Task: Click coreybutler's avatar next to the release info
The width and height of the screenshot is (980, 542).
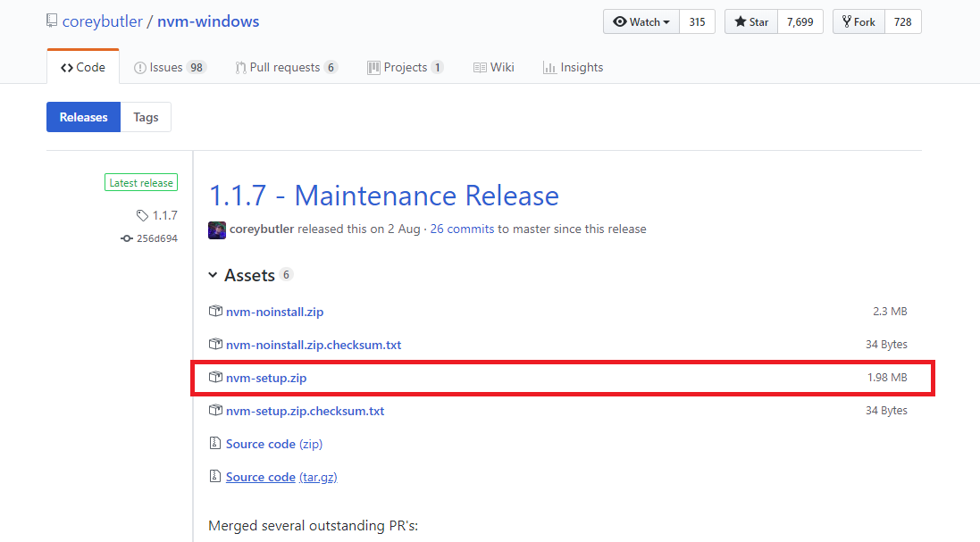Action: coord(216,229)
